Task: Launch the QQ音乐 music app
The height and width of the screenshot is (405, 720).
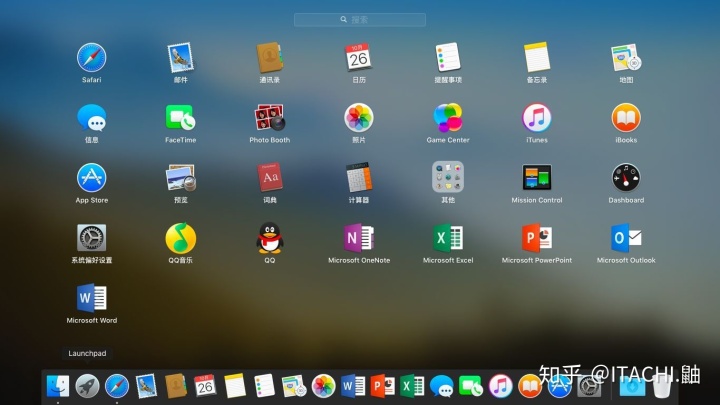Action: pos(180,238)
